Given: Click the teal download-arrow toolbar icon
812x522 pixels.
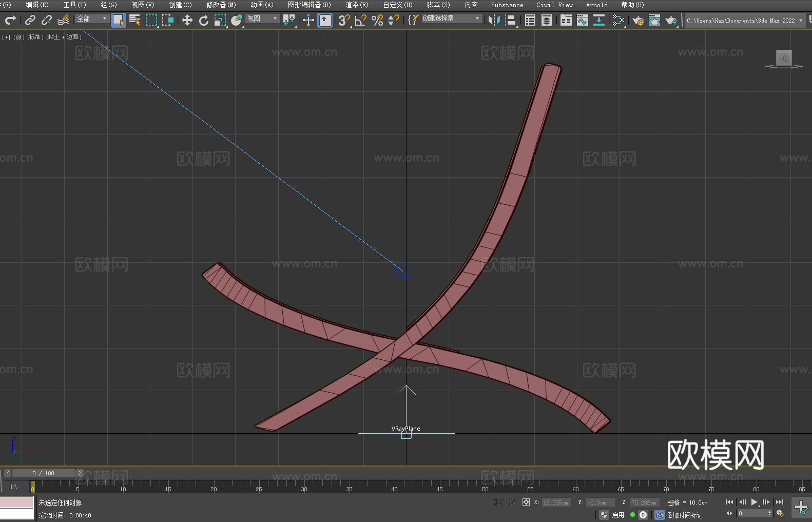Looking at the screenshot, I should point(599,20).
